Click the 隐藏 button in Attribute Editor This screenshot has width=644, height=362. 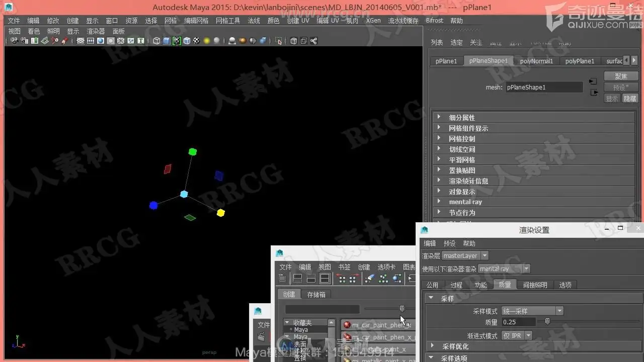630,99
